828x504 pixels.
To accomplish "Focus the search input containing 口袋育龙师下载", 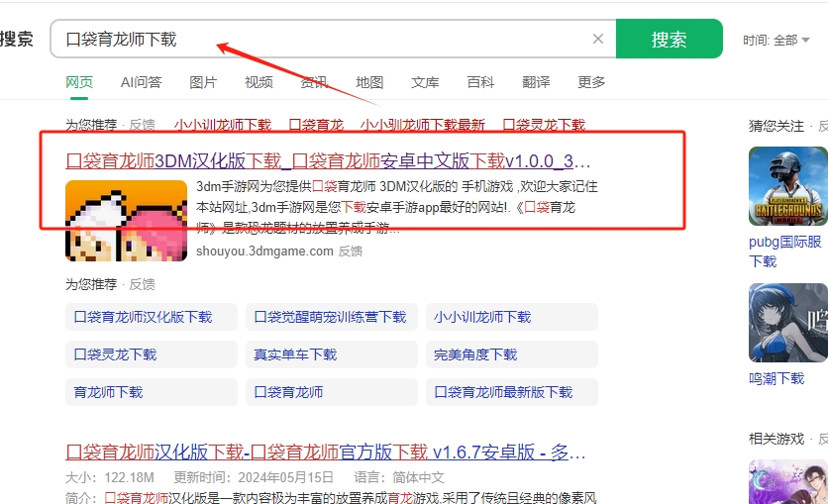I will pos(333,39).
